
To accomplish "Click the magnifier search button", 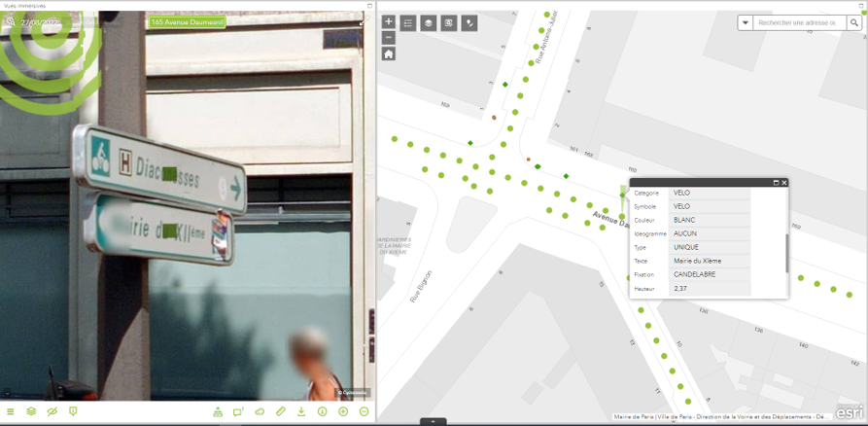I will click(x=854, y=22).
